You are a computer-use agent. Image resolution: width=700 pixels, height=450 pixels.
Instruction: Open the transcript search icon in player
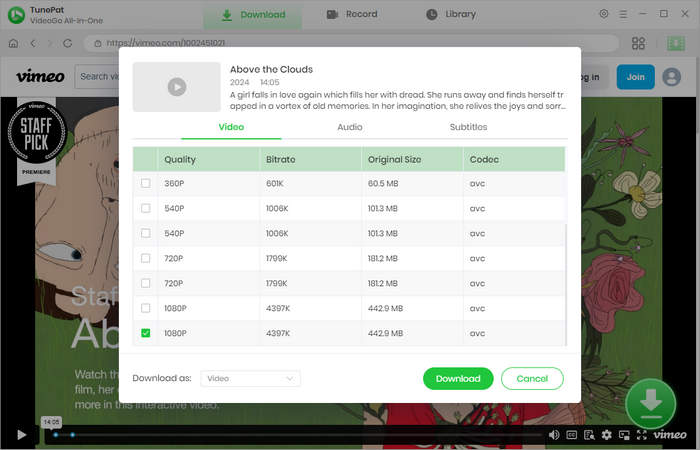coord(589,435)
